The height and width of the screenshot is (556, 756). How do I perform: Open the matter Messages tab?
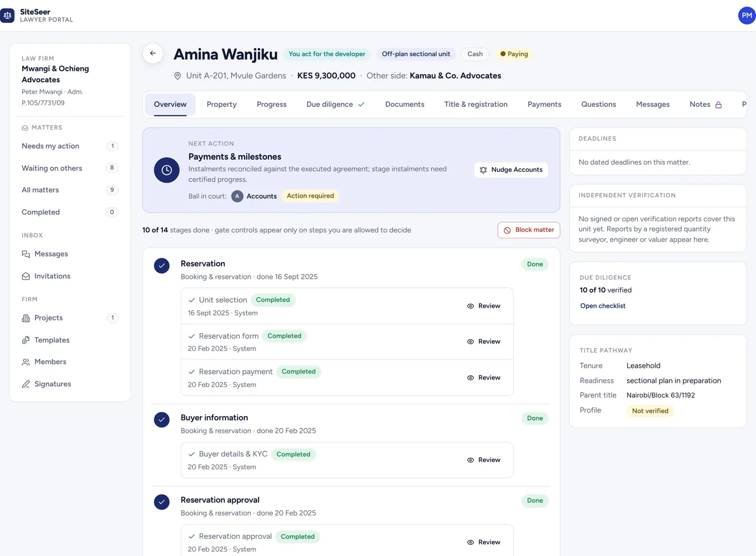(x=653, y=104)
